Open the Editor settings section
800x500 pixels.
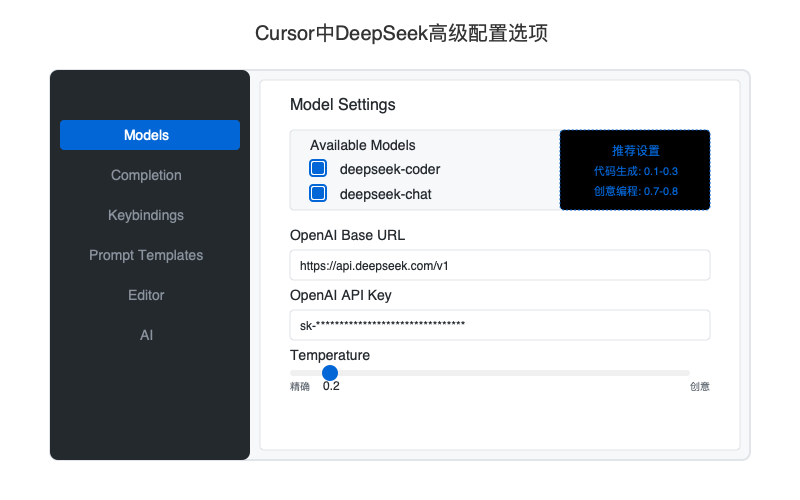click(x=146, y=295)
